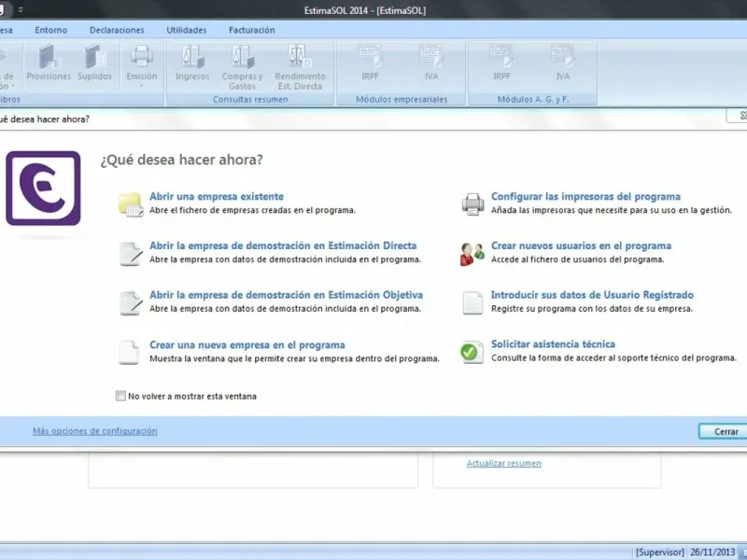The width and height of the screenshot is (747, 560).
Task: Click the blank page icon for new company
Action: [x=129, y=353]
